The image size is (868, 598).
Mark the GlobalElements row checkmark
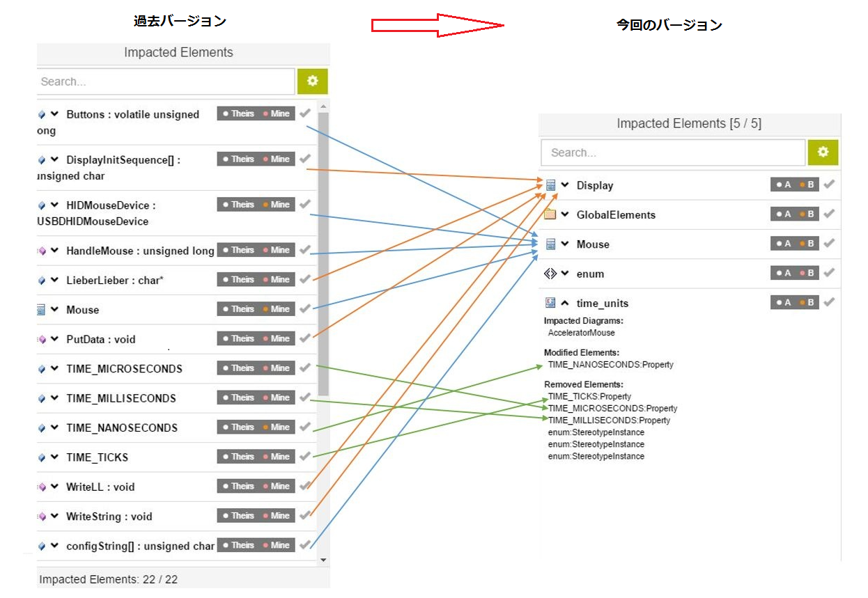pyautogui.click(x=828, y=214)
